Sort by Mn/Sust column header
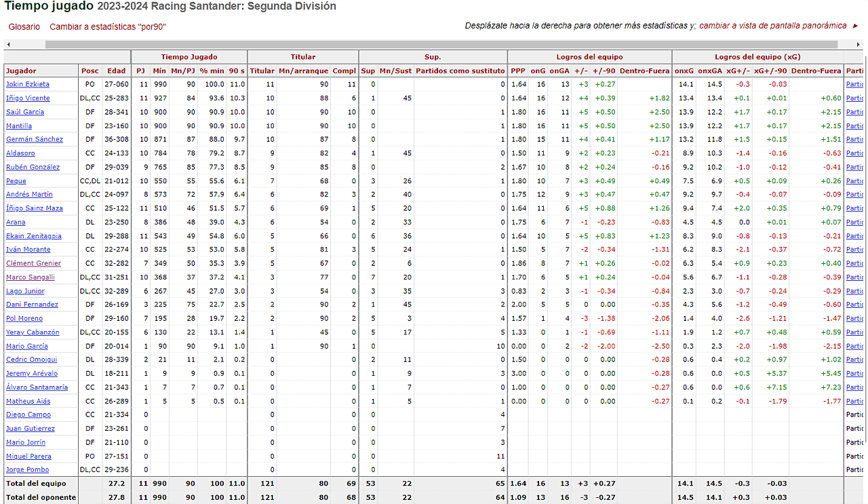The image size is (868, 504). (x=395, y=71)
